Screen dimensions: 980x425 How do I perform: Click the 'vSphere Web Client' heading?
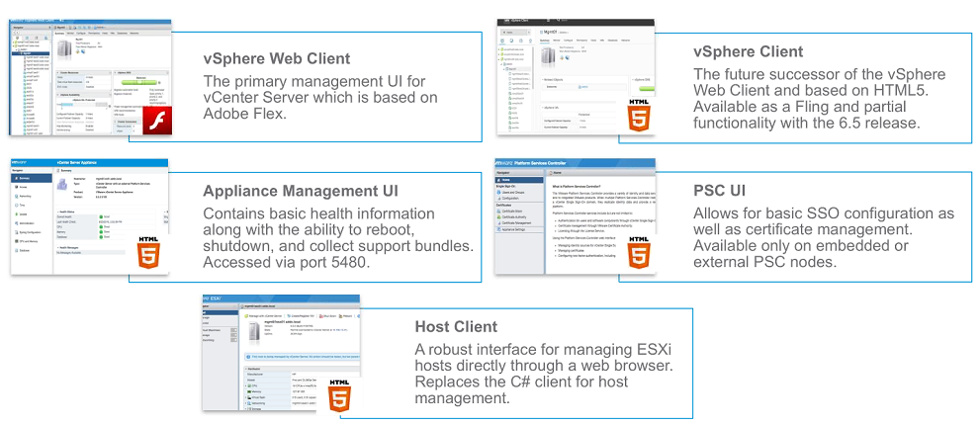[277, 58]
